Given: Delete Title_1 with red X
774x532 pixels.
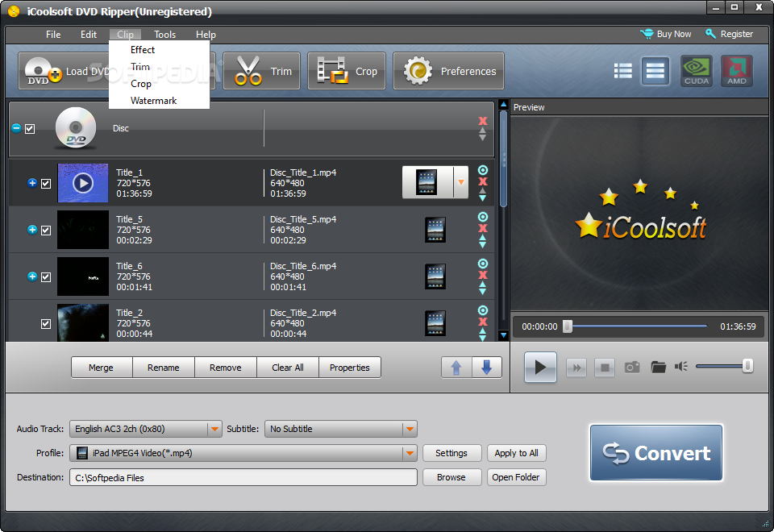Looking at the screenshot, I should 483,181.
